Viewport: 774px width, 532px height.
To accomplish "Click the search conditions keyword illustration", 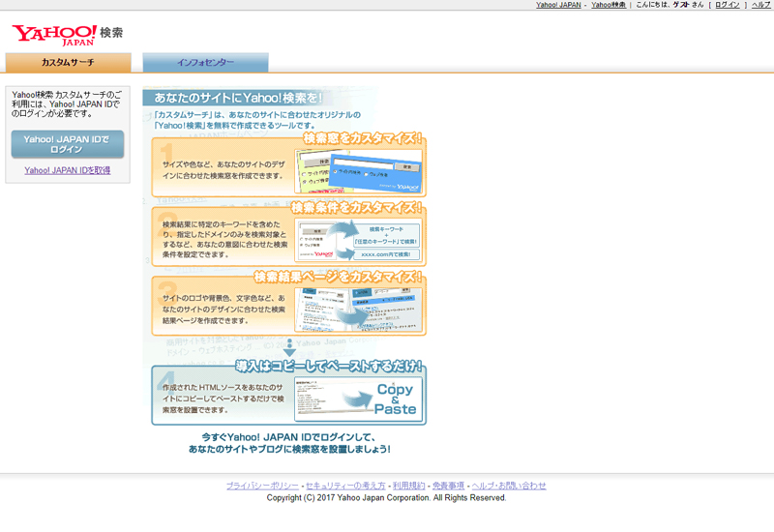I will (358, 240).
